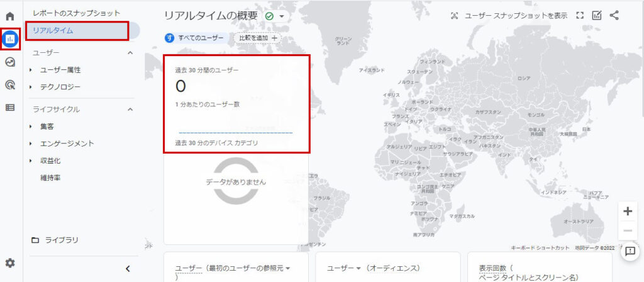This screenshot has width=644, height=282.
Task: Open dropdown arrow next to リアルタイムの概要
Action: pyautogui.click(x=282, y=16)
